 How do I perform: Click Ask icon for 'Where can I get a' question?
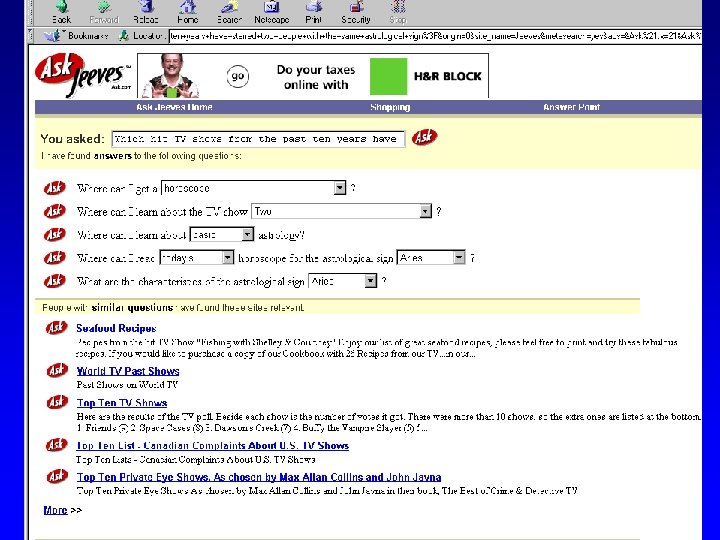55,188
